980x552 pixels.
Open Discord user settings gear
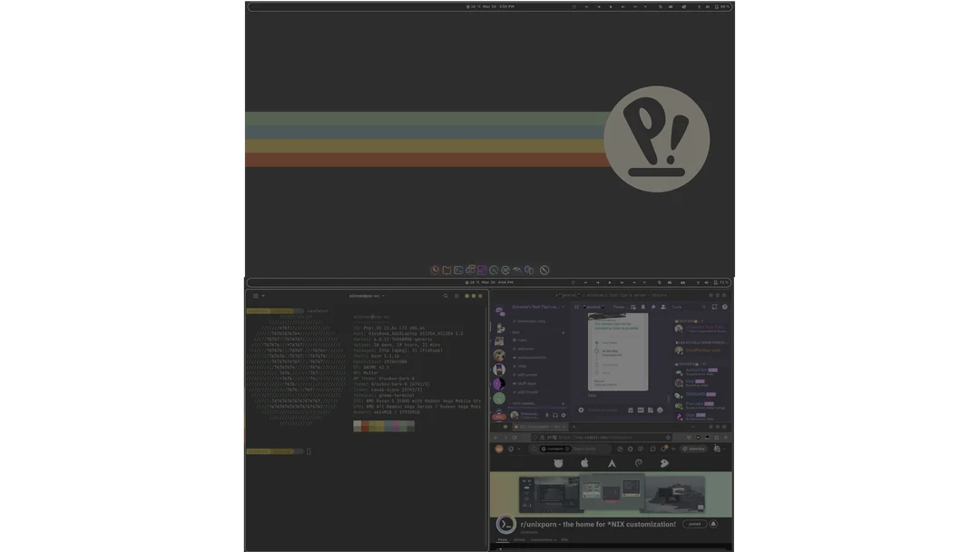(x=563, y=415)
